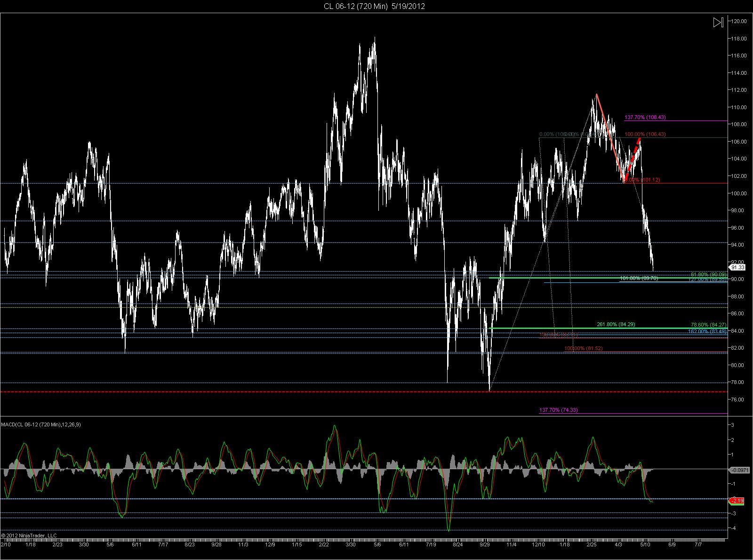Click the 2012 NinjaTrader, LLC copyright text
This screenshot has height=560, width=753.
[x=29, y=535]
